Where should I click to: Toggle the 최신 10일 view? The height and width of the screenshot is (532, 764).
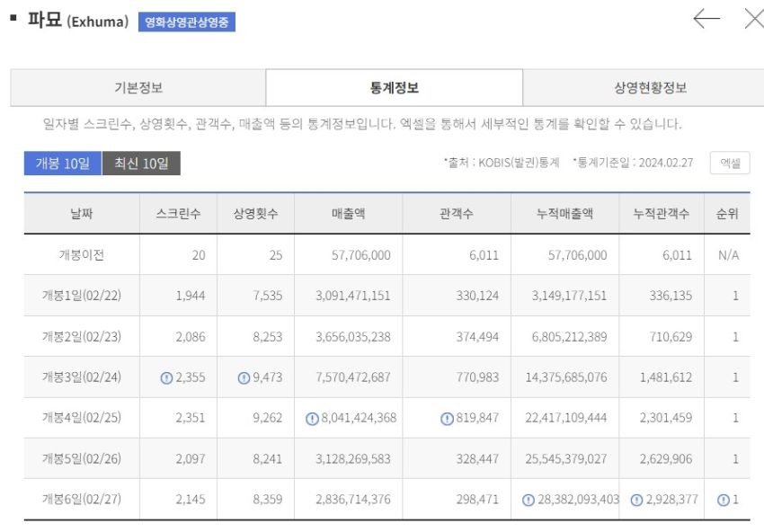[141, 164]
